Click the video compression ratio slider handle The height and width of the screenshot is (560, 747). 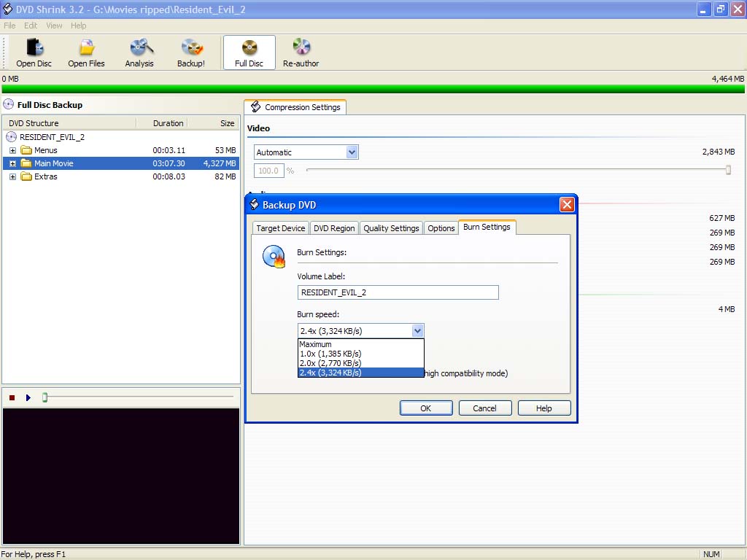click(729, 170)
